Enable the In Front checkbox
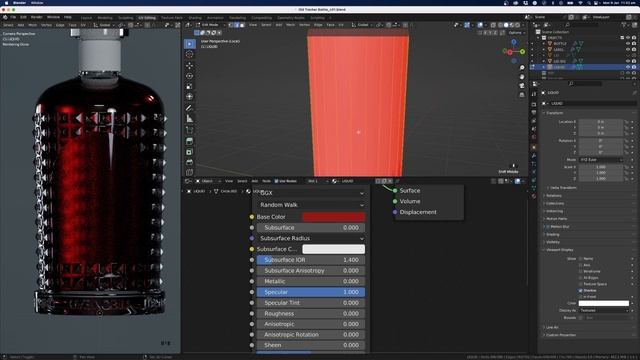The image size is (640, 360). 580,297
